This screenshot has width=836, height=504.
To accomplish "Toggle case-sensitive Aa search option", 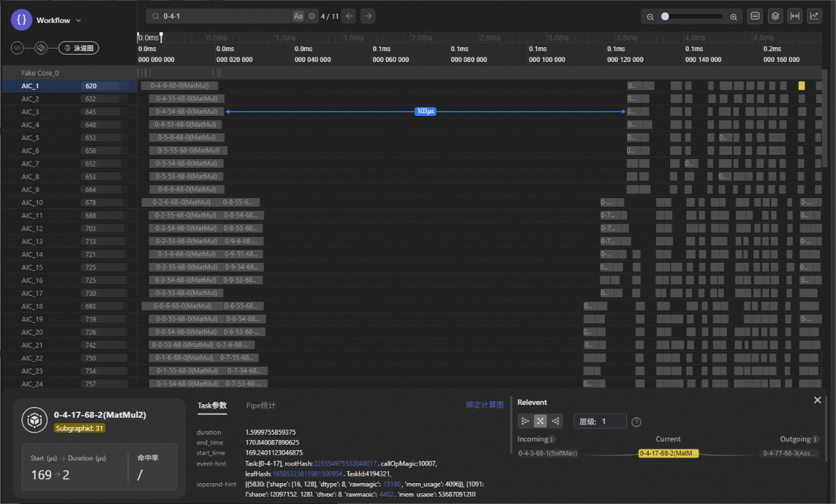I will coord(298,16).
